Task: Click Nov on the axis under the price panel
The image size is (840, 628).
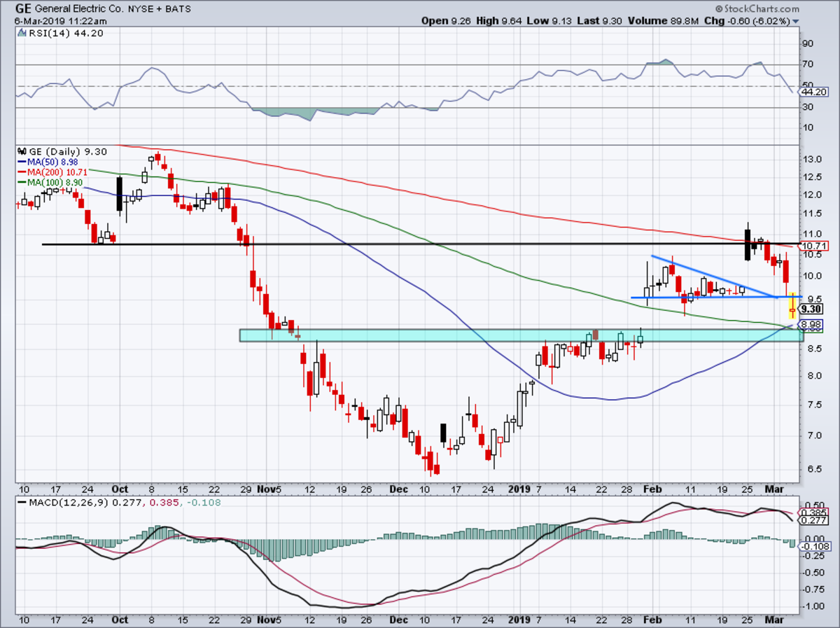Action: [266, 490]
